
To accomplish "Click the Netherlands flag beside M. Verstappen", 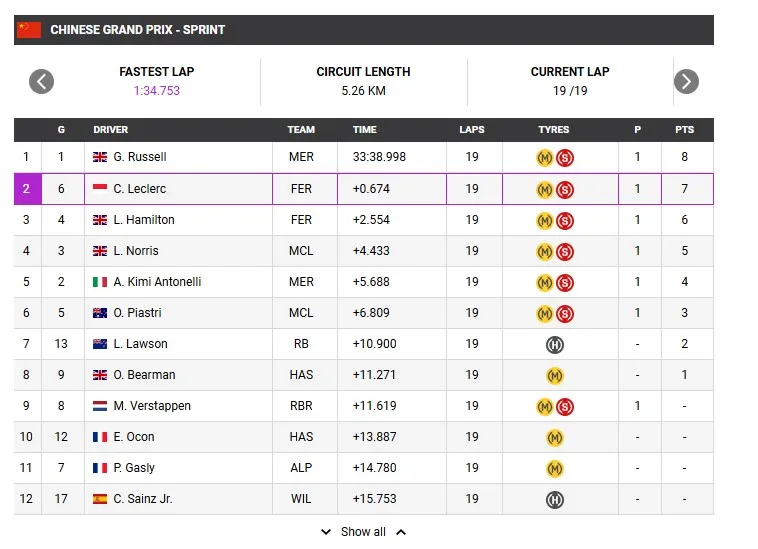I will (x=100, y=406).
